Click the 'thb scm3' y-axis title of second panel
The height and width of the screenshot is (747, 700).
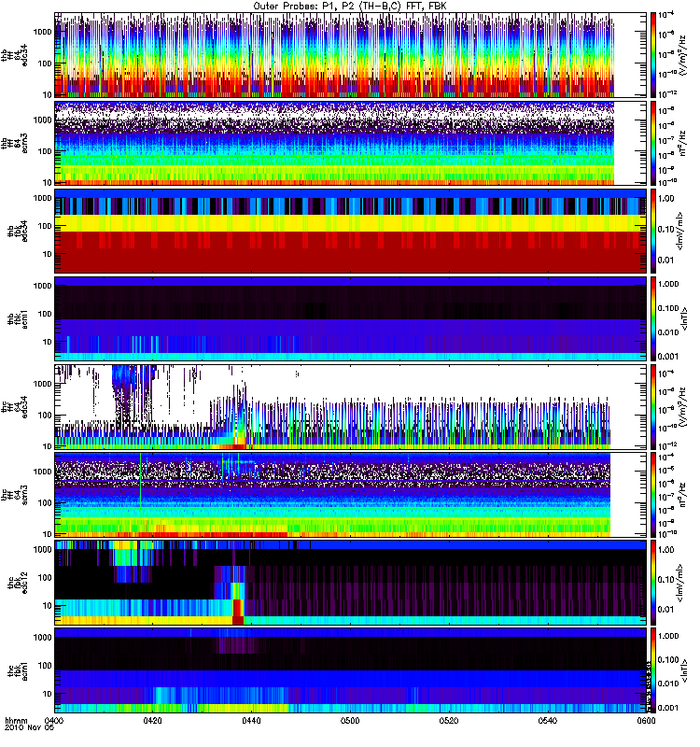14,143
